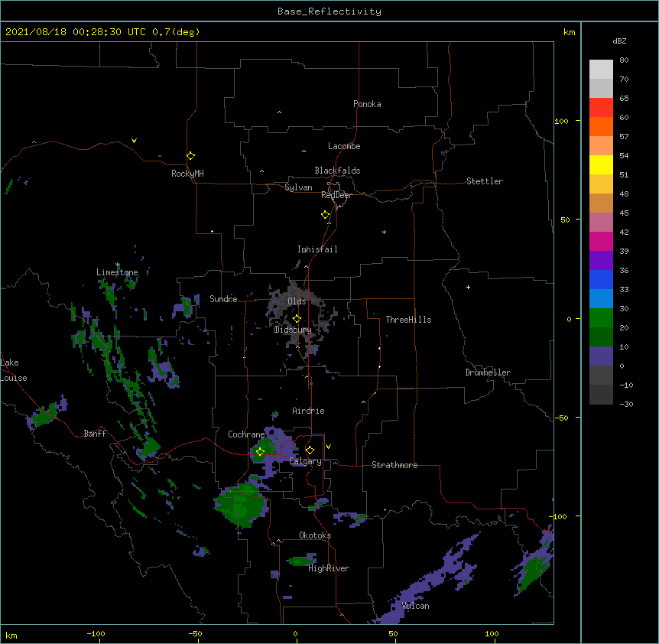
Task: Pick the violet 36-39 dBZ legend swatch
Action: (x=601, y=261)
